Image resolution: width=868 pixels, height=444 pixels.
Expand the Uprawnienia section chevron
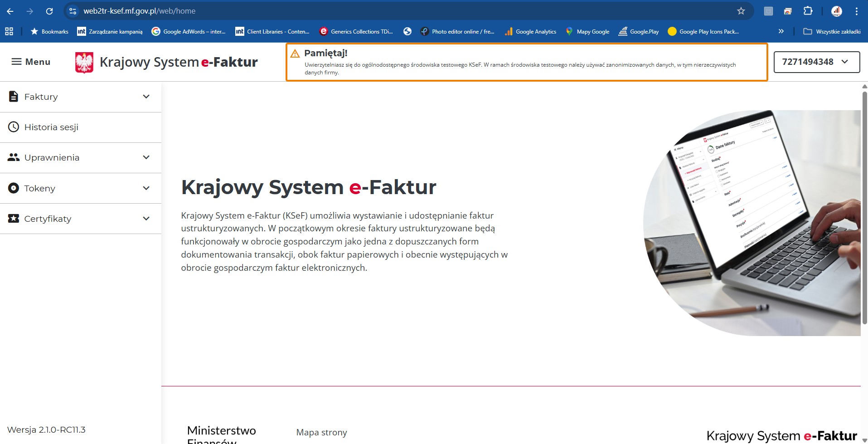pos(146,157)
